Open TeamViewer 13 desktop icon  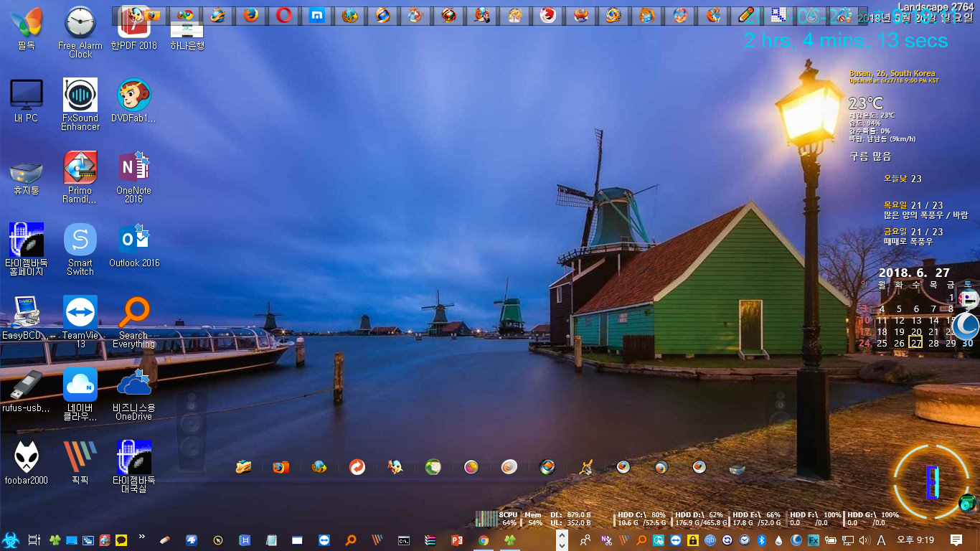point(80,321)
